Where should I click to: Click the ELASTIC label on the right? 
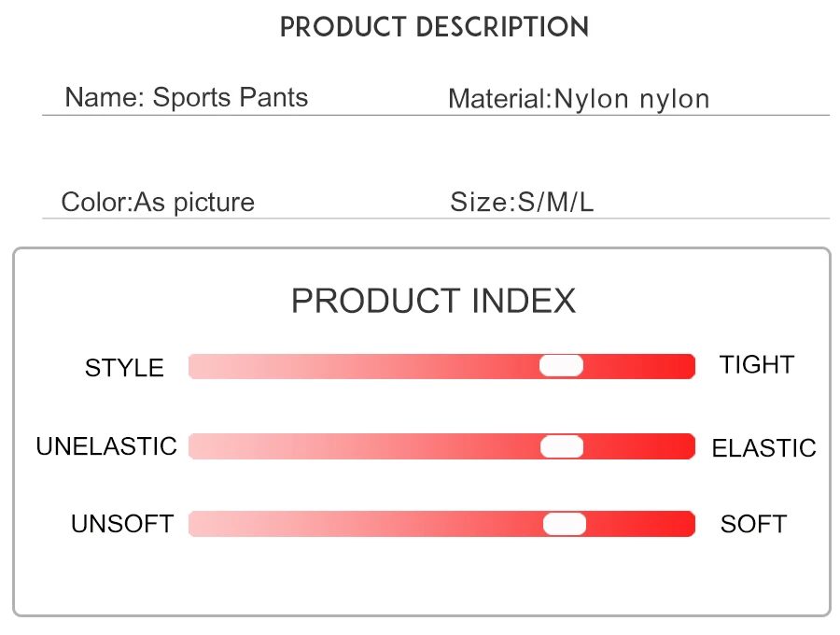point(763,448)
